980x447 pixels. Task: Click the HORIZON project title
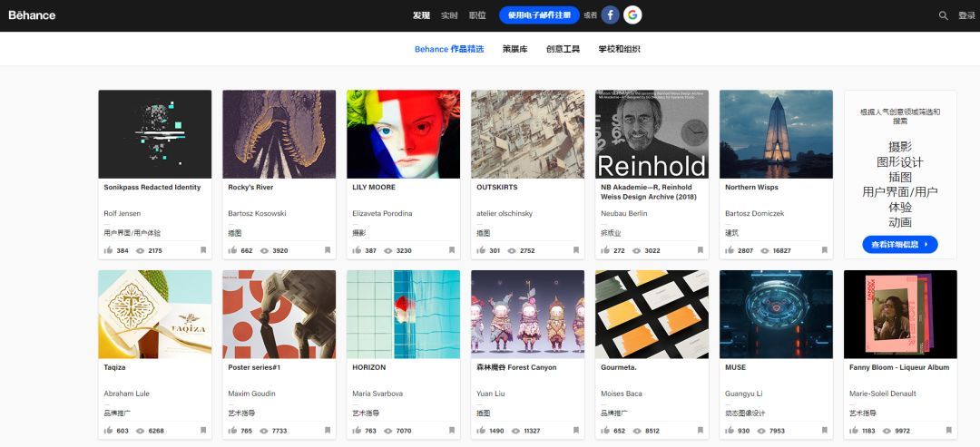(x=368, y=368)
